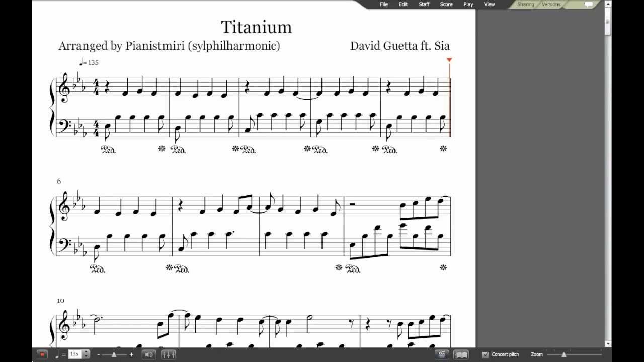Toggle the Concert pitch checkbox
The image size is (644, 362).
pyautogui.click(x=485, y=354)
